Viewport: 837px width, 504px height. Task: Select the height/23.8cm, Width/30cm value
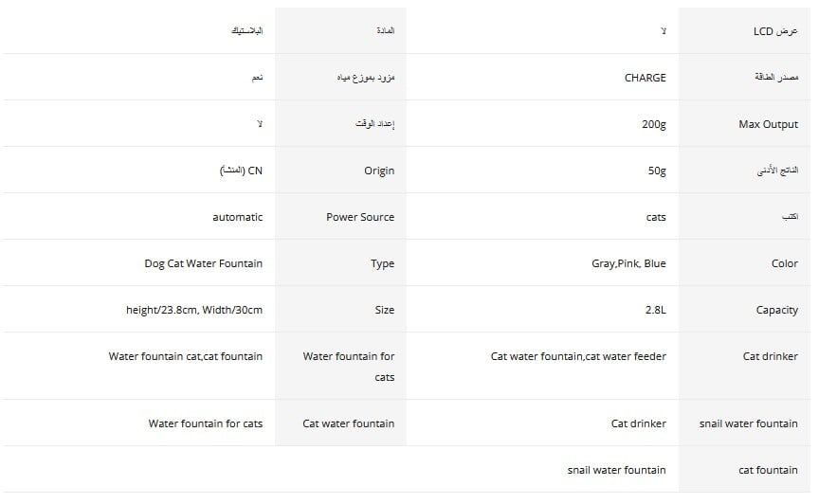194,310
